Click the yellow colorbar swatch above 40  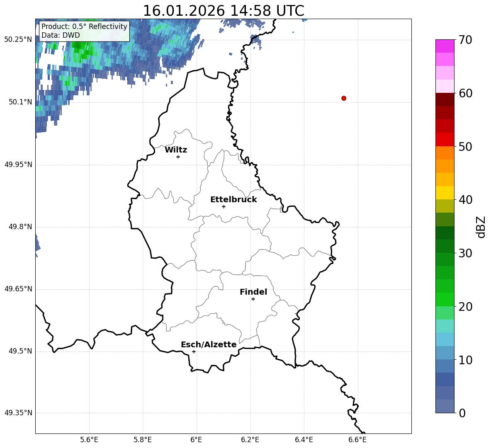coord(445,193)
